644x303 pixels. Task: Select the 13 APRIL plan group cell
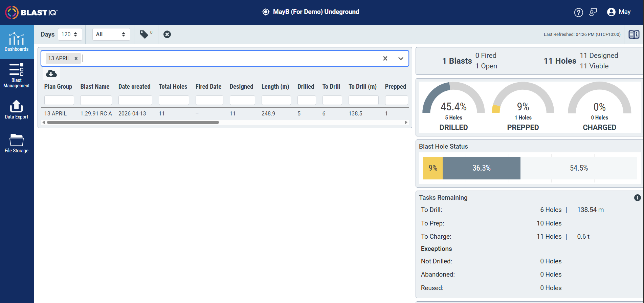55,113
